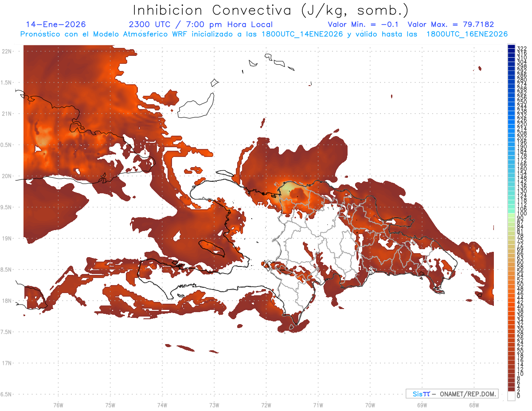Image resolution: width=532 pixels, height=411 pixels.
Task: Click the '20N' latitude label
Action: click(8, 176)
